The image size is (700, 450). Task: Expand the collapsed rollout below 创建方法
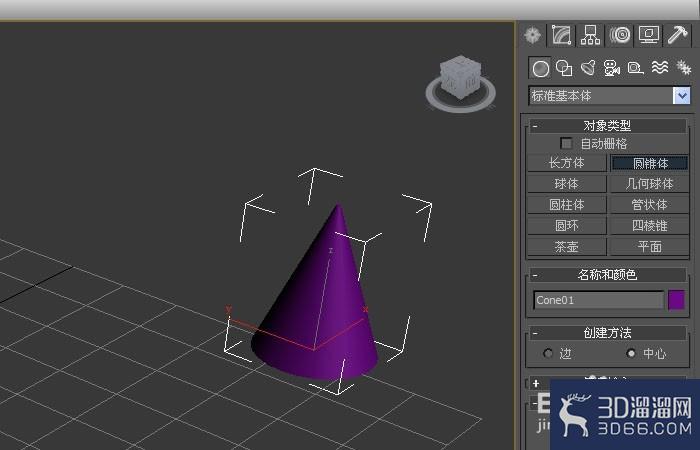(x=537, y=383)
